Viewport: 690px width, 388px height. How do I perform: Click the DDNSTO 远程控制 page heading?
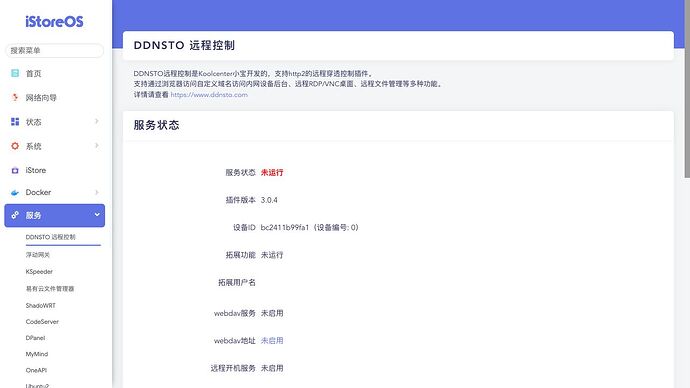click(x=184, y=45)
